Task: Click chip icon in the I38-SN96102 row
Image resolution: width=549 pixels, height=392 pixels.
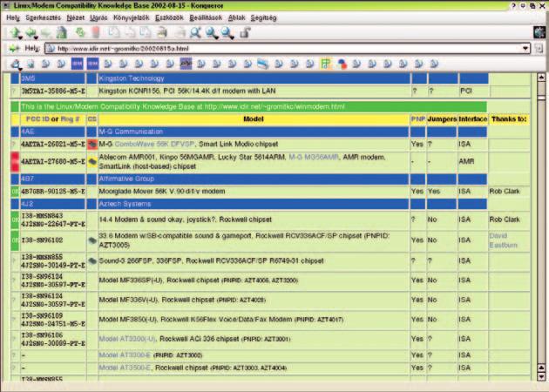Action: tap(92, 240)
